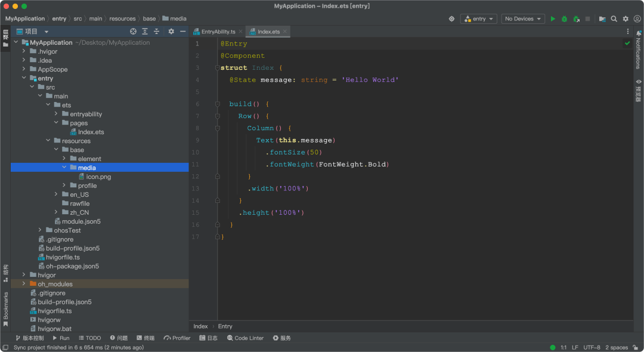This screenshot has height=352, width=644.
Task: Click Expand All in project panel header
Action: pos(145,32)
